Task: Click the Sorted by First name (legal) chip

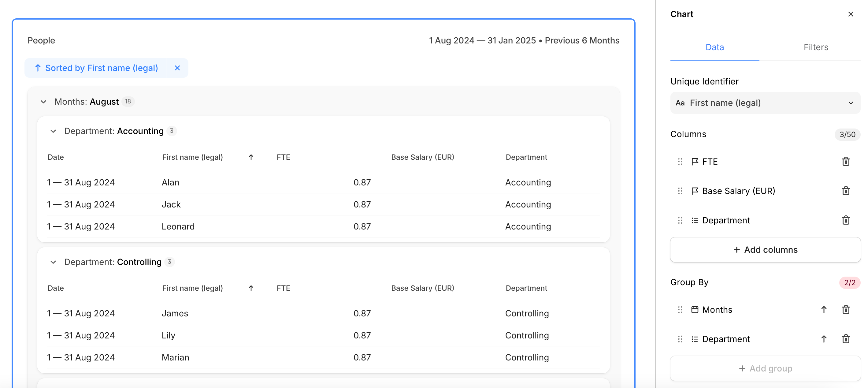Action: tap(96, 68)
